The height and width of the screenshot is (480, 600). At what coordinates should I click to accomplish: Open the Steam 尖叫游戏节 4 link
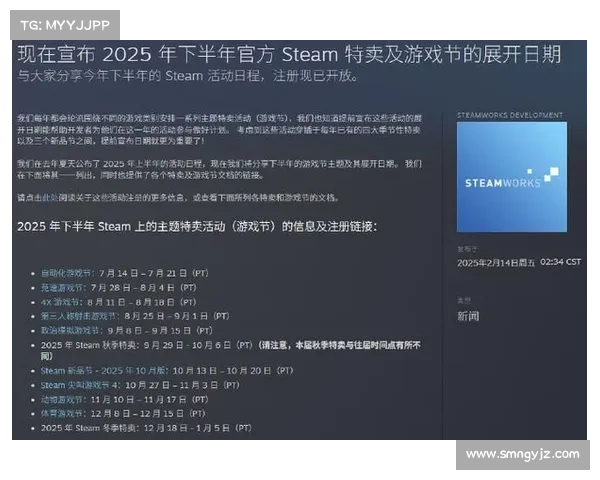pyautogui.click(x=80, y=385)
